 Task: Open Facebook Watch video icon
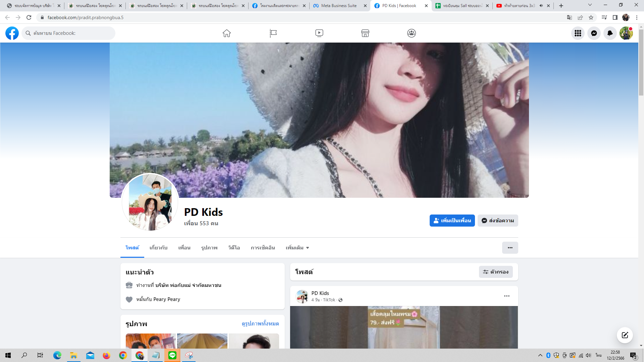319,33
